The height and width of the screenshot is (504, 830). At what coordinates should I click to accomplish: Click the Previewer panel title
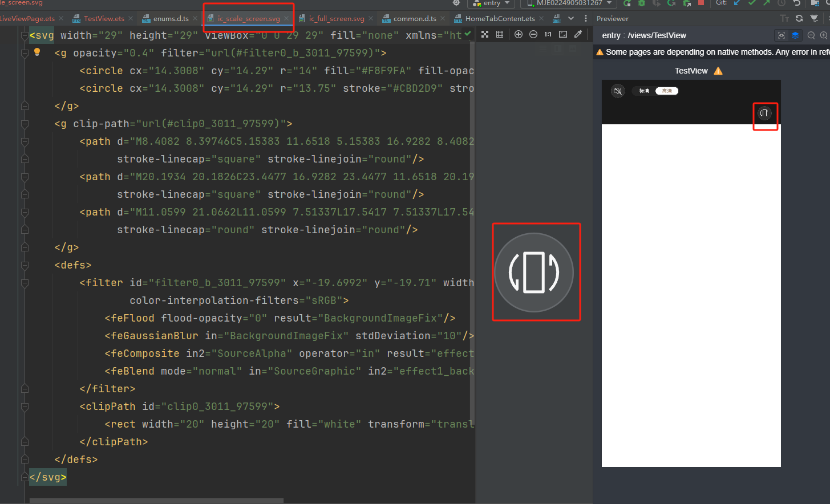point(613,19)
